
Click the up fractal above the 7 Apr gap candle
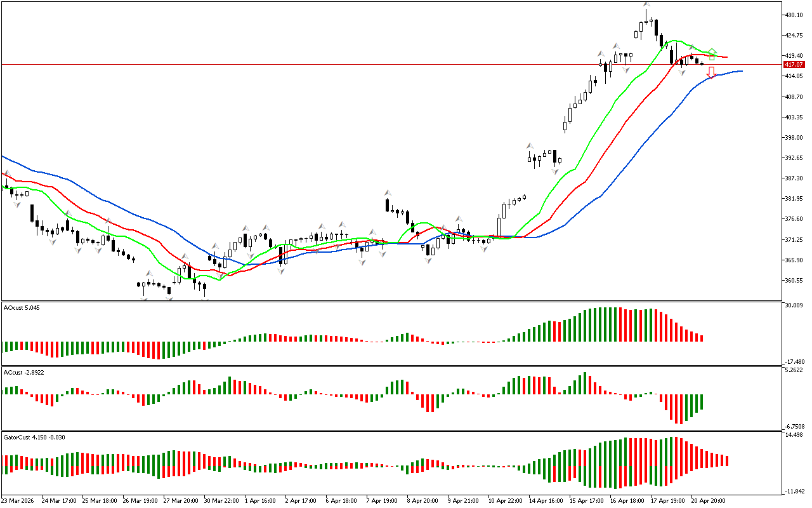coord(386,192)
